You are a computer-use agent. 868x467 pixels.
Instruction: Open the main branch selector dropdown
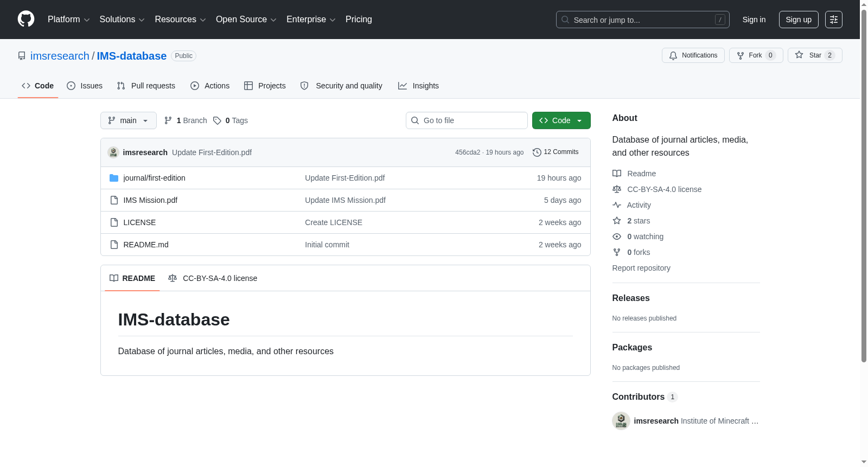pyautogui.click(x=129, y=120)
